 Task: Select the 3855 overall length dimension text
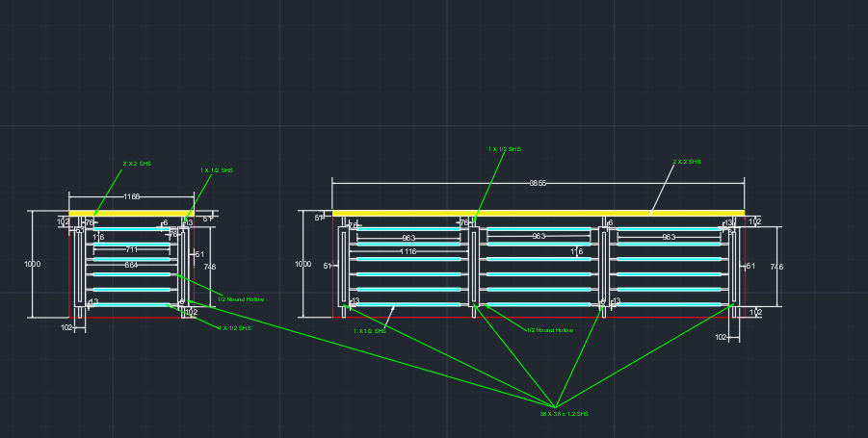(x=538, y=183)
